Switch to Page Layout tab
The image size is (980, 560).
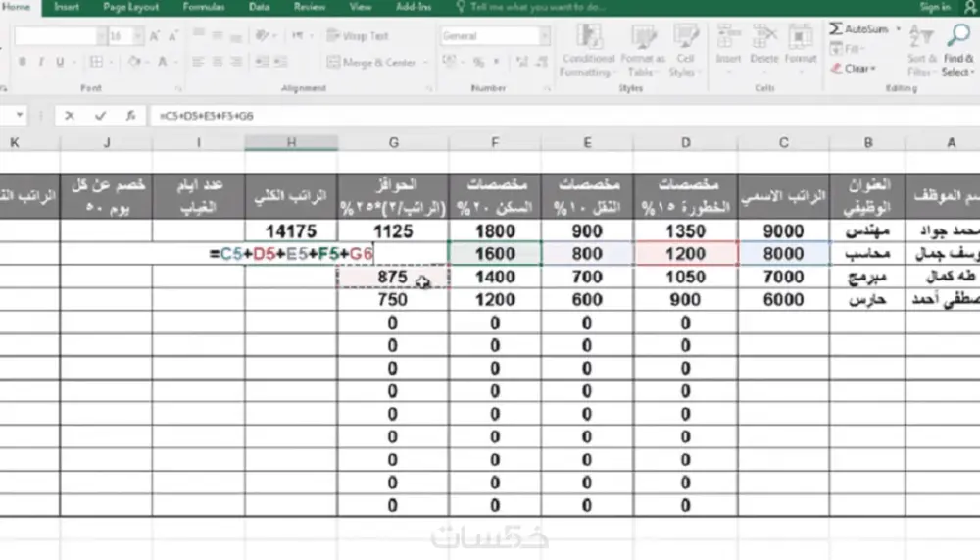click(x=130, y=7)
